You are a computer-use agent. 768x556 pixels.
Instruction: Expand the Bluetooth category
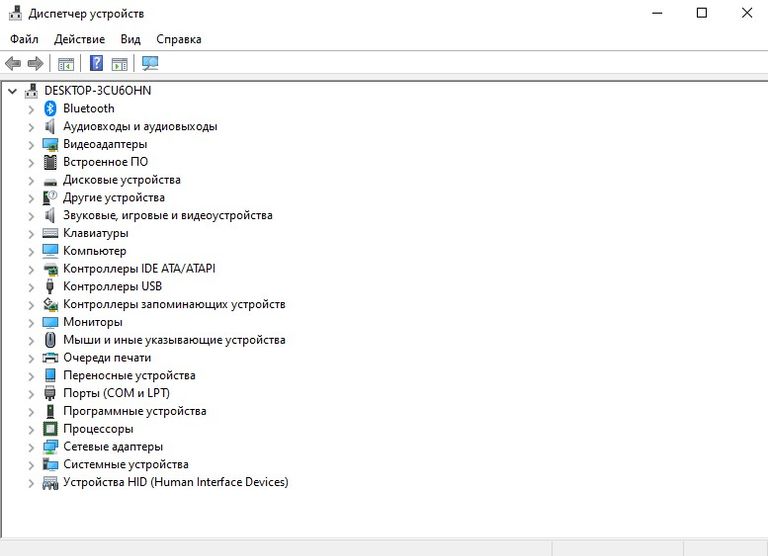pos(31,109)
